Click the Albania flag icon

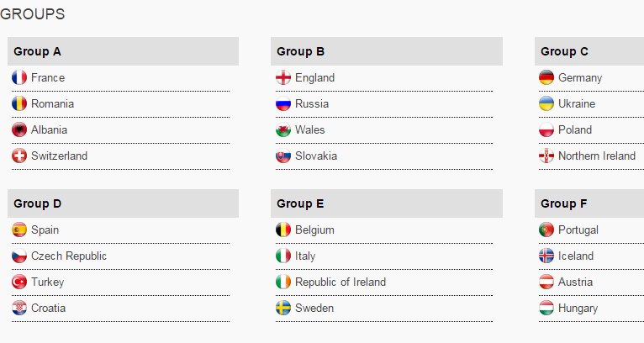tap(19, 129)
